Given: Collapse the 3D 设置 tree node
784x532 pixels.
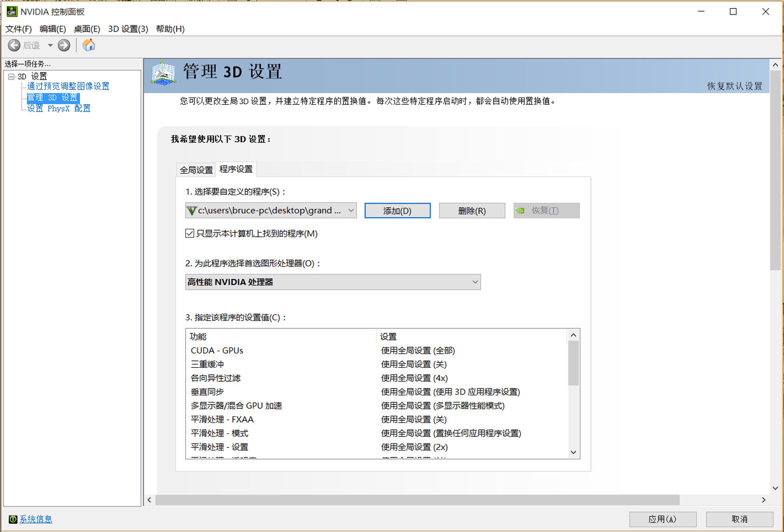Looking at the screenshot, I should click(11, 77).
